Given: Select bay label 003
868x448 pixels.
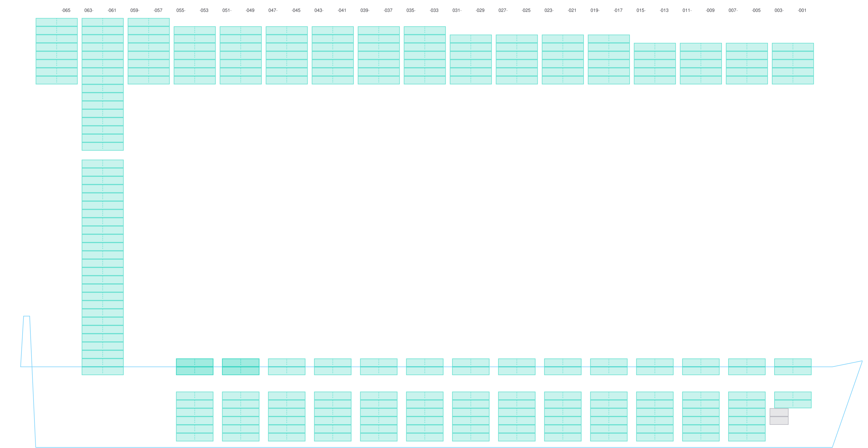Looking at the screenshot, I should (x=779, y=10).
